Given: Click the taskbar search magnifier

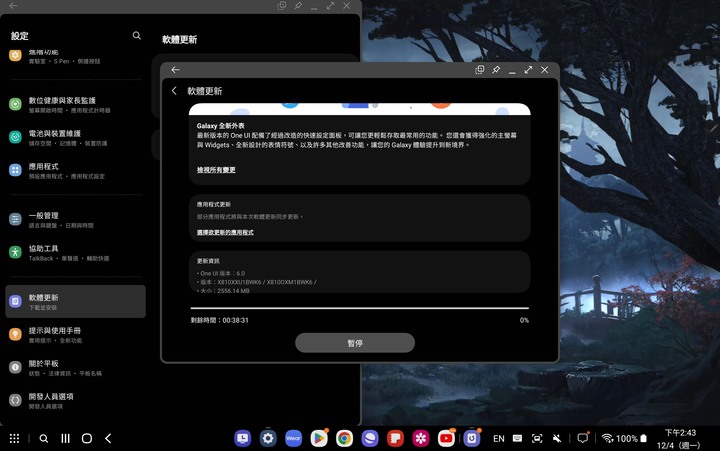Looking at the screenshot, I should coord(44,439).
